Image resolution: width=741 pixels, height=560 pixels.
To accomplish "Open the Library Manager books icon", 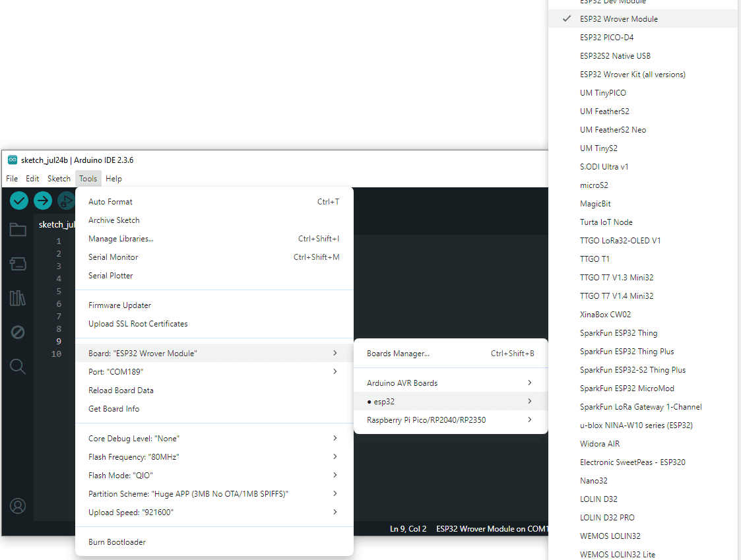I will point(18,298).
